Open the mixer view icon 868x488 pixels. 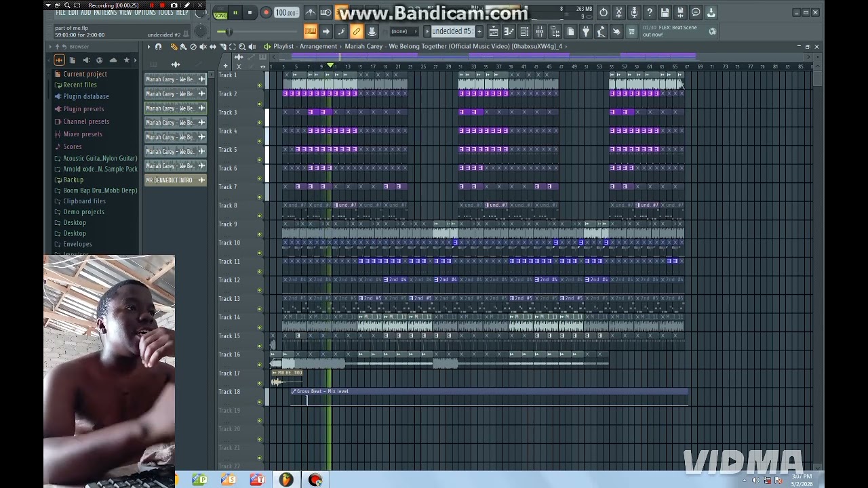(540, 31)
